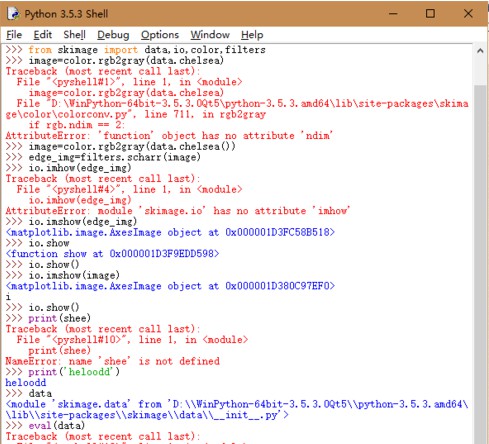Open the Edit menu

[43, 35]
